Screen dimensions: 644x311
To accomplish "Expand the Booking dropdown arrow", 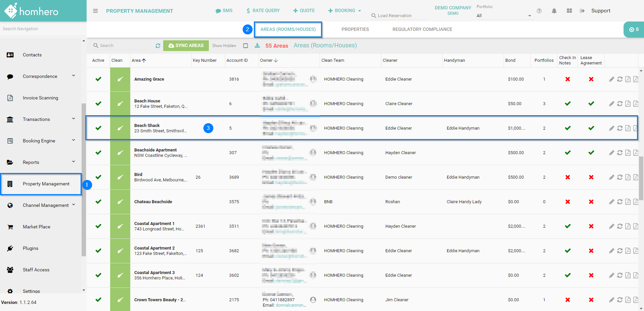I will 360,11.
